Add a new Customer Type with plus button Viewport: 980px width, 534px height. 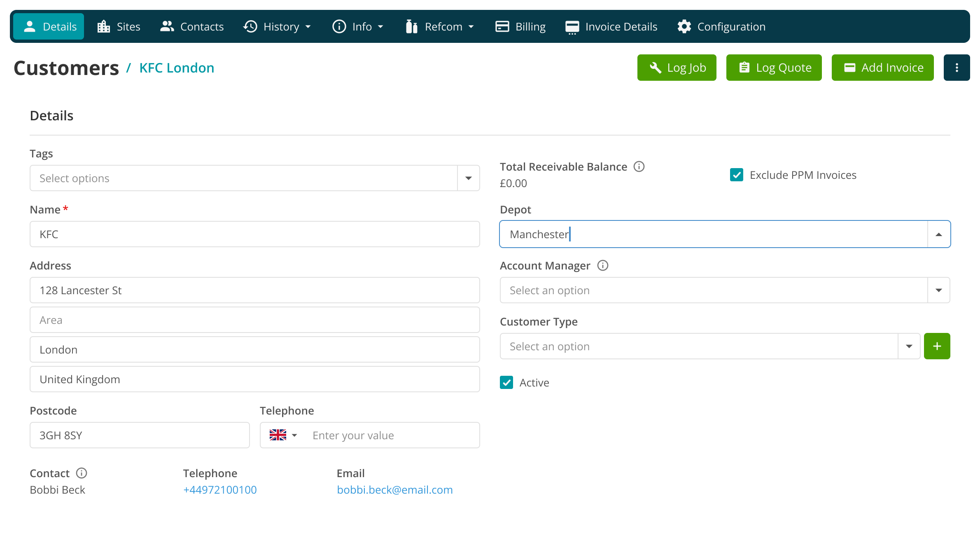click(x=937, y=346)
